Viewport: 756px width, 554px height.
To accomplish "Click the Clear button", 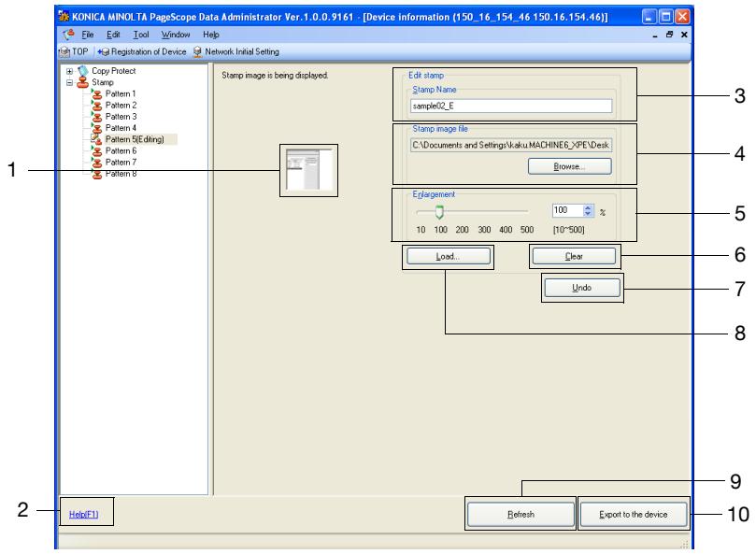I will click(574, 257).
